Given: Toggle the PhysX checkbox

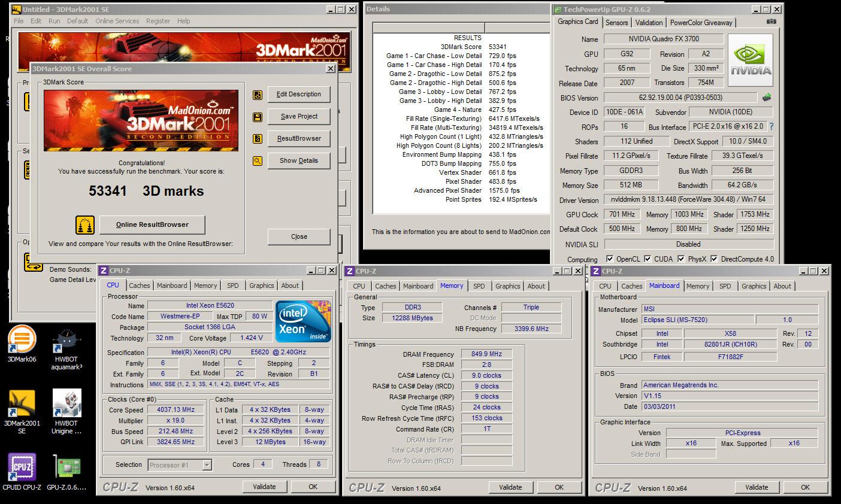Looking at the screenshot, I should tap(682, 259).
